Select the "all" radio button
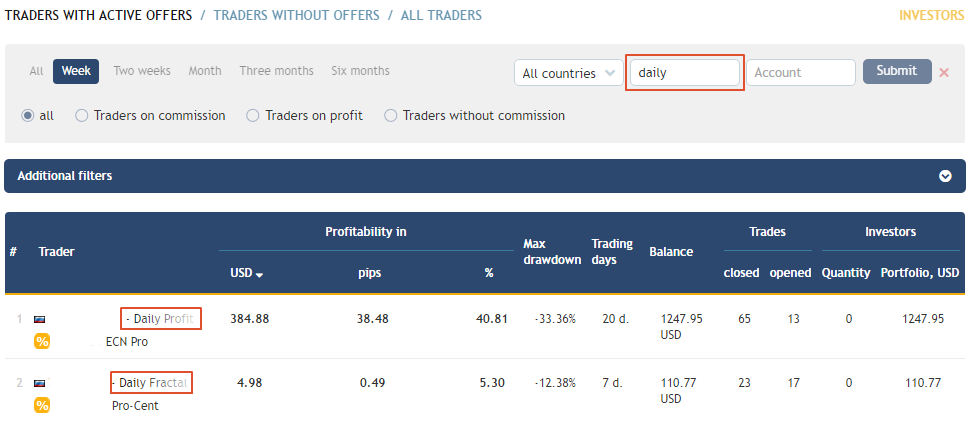 [x=27, y=116]
